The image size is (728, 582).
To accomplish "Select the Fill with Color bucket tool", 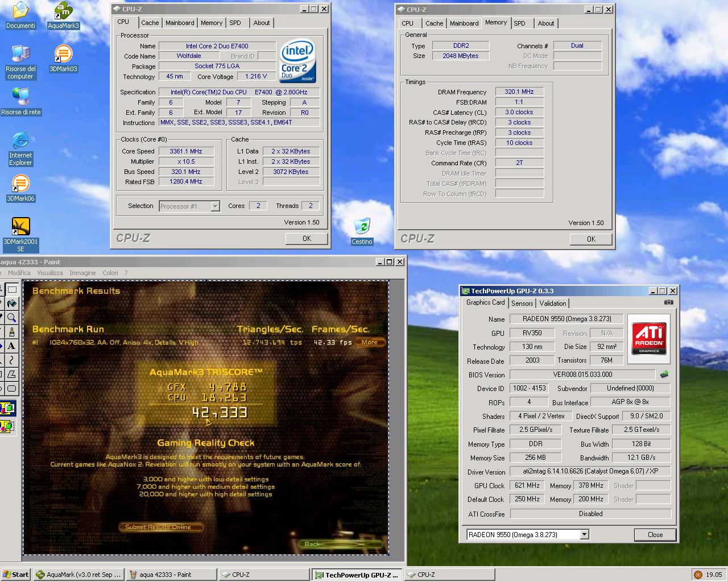I will coord(11,304).
